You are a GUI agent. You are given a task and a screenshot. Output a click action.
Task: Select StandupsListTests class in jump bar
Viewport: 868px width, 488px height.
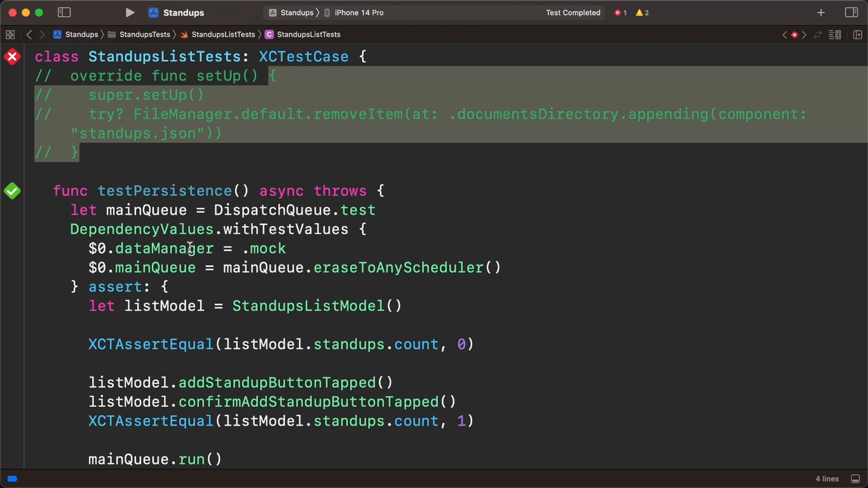tap(308, 34)
